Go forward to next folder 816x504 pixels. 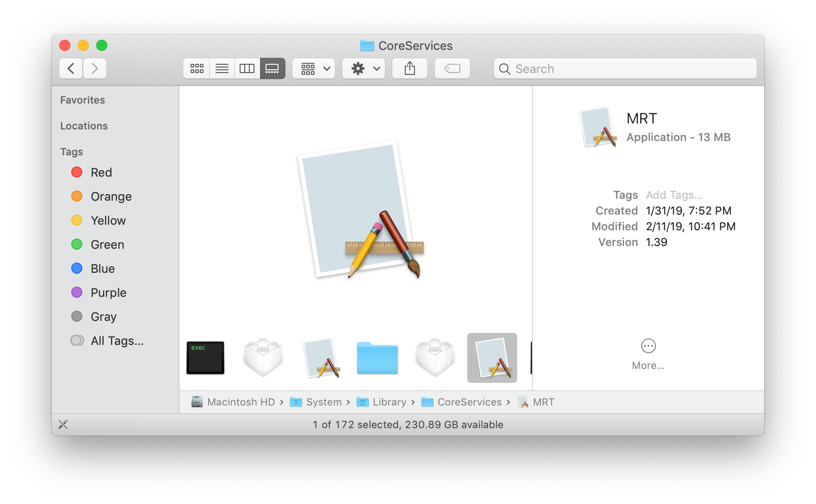pos(95,69)
